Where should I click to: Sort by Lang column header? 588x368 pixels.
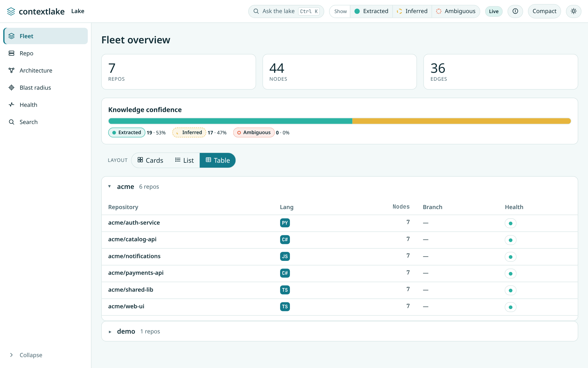coord(287,207)
